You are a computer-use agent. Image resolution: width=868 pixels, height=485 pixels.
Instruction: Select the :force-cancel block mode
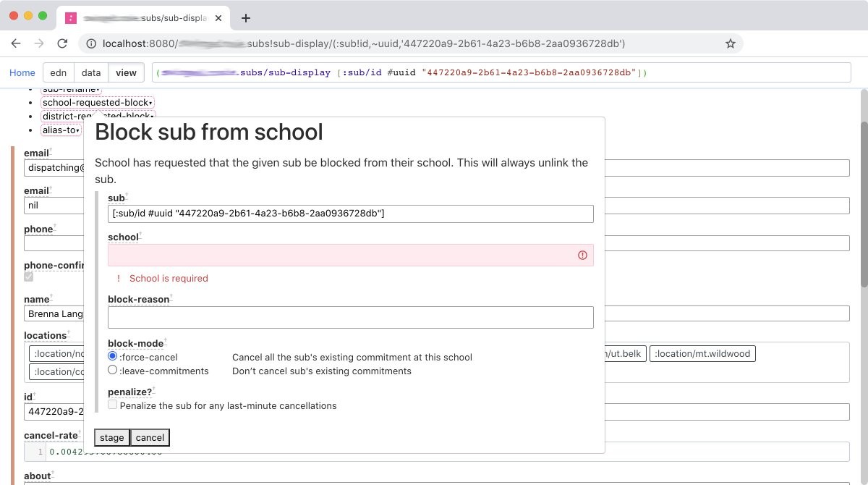tap(113, 357)
